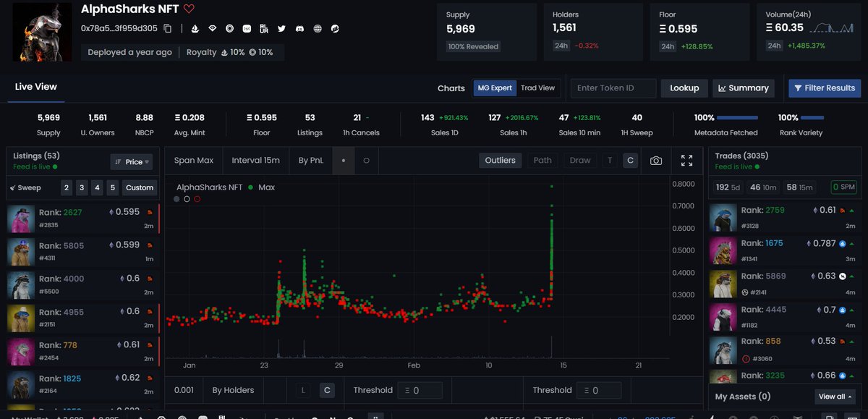
Task: Open the sudoswap-style square icon before Blur
Action: tap(247, 29)
